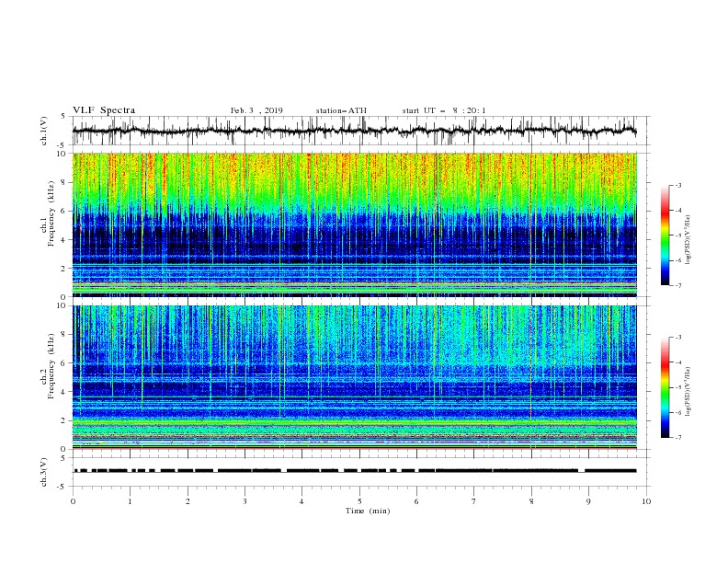728x563 pixels.
Task: Click the time axis tick label "3"
Action: click(x=245, y=501)
